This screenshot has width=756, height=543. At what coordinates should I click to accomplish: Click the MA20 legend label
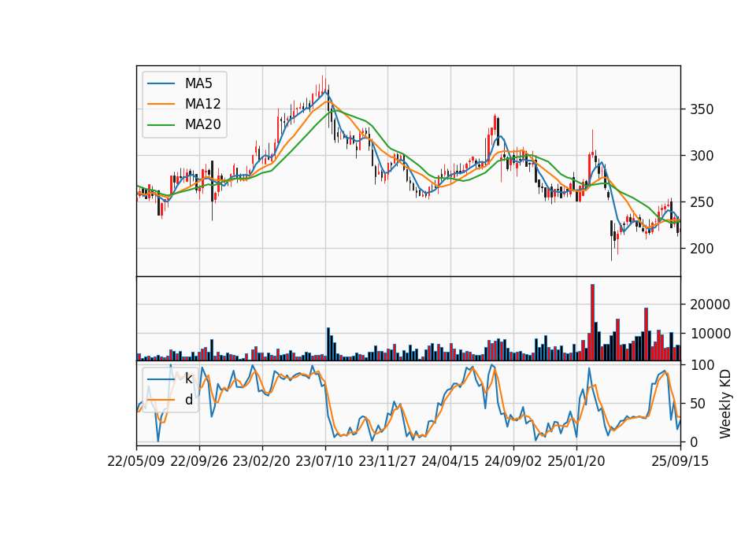202,125
